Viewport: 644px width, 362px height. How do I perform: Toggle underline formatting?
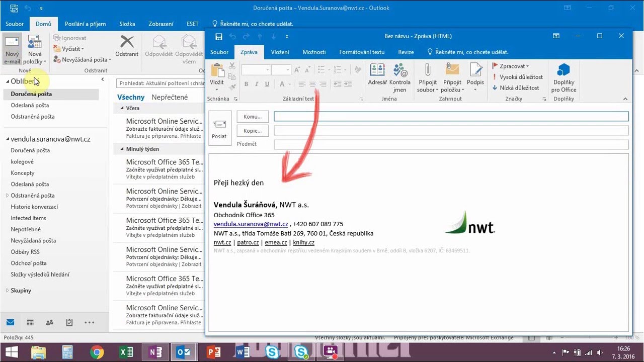(267, 84)
